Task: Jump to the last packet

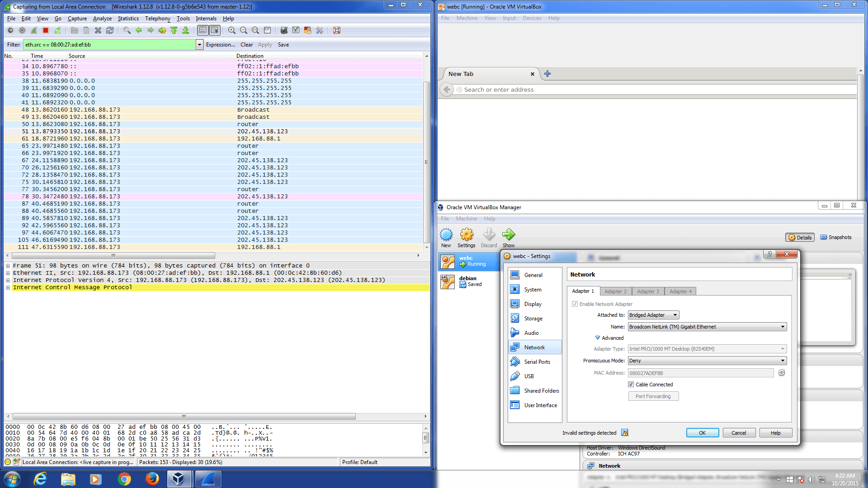Action: 186,30
